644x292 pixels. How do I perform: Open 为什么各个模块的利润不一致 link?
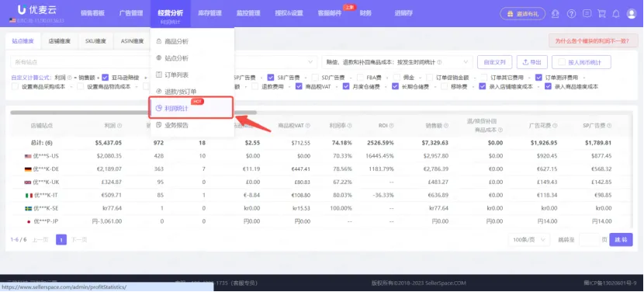tap(592, 41)
